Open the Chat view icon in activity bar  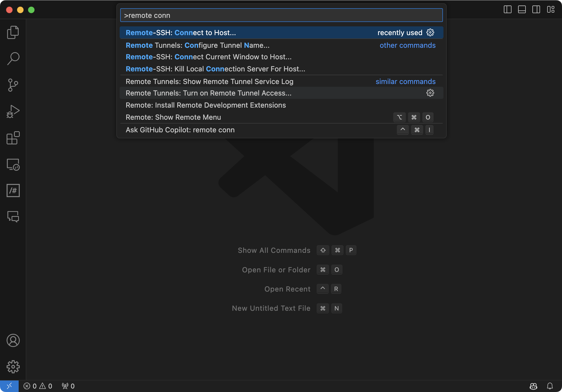[x=13, y=217]
